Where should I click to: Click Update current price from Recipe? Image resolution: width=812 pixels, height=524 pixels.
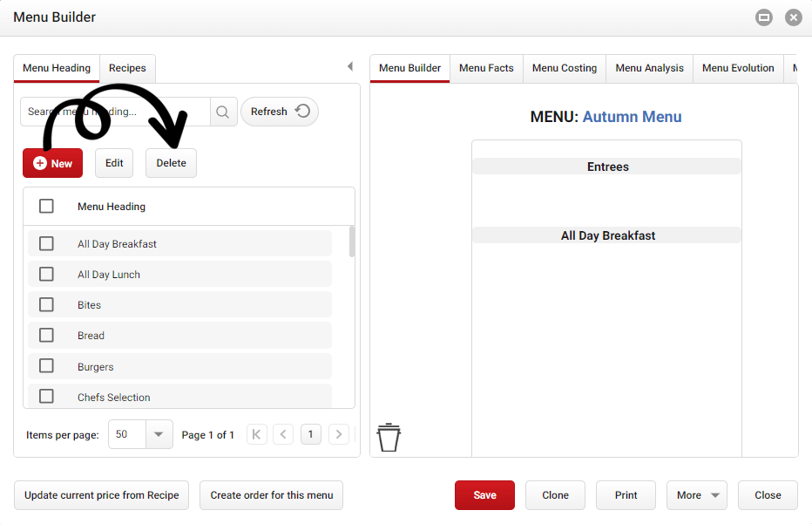tap(101, 495)
